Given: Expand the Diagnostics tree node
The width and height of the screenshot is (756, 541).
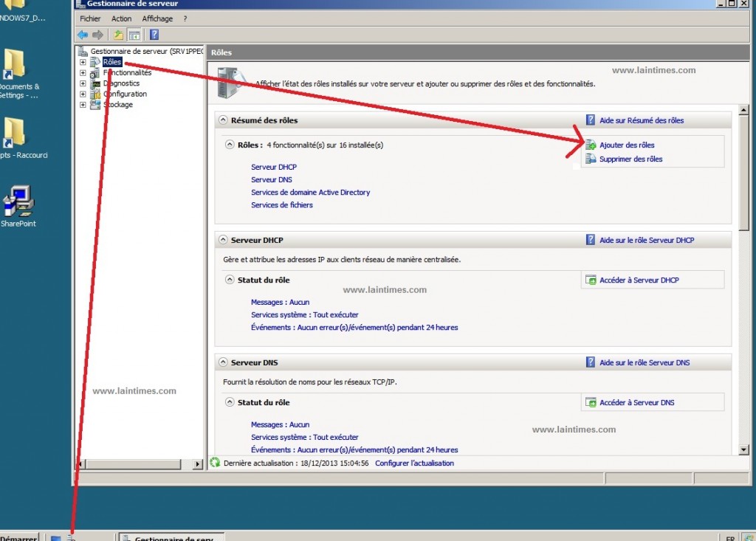Looking at the screenshot, I should 83,83.
